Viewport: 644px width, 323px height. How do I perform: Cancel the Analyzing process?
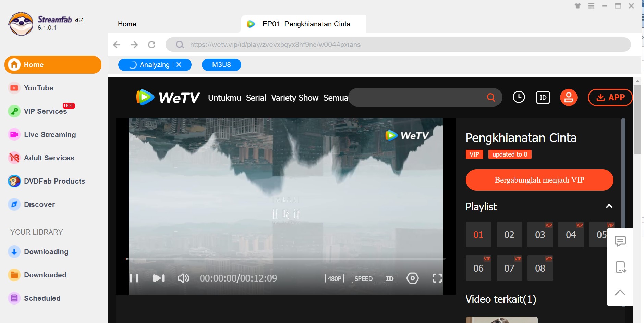click(179, 65)
